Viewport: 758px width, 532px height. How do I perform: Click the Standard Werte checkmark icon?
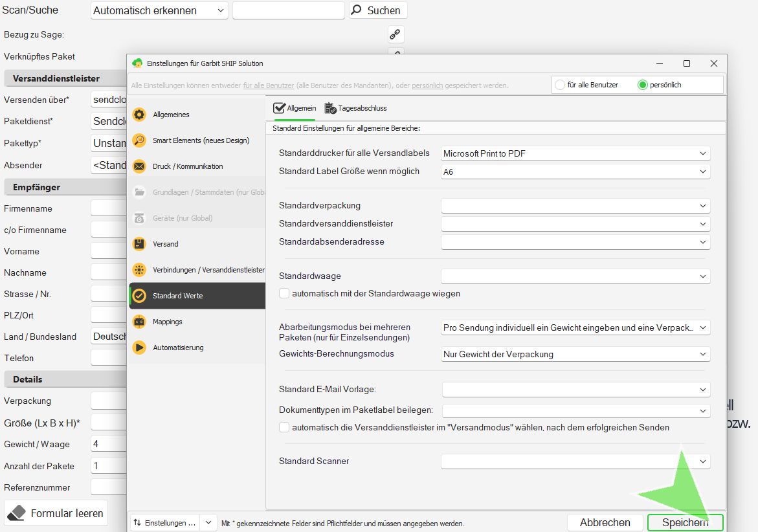point(139,296)
